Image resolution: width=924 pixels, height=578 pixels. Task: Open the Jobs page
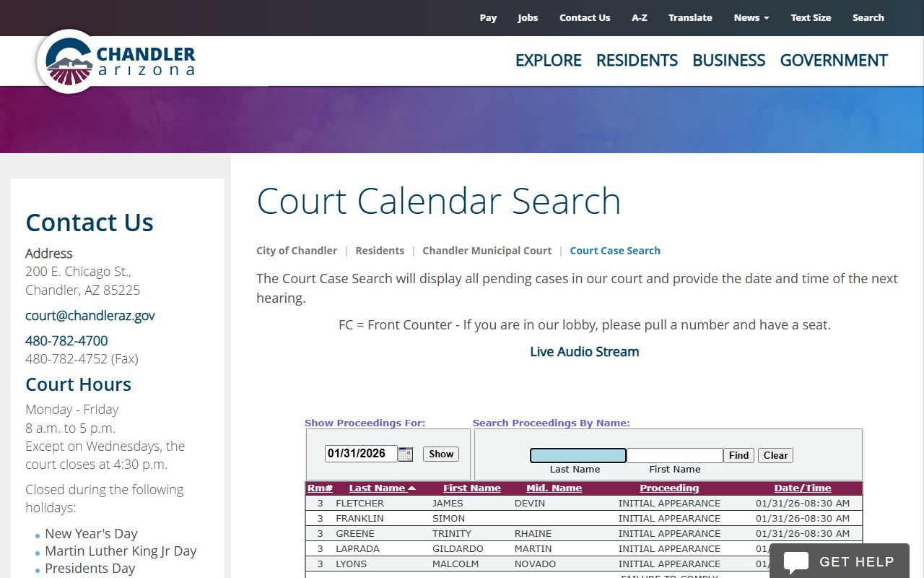tap(528, 18)
